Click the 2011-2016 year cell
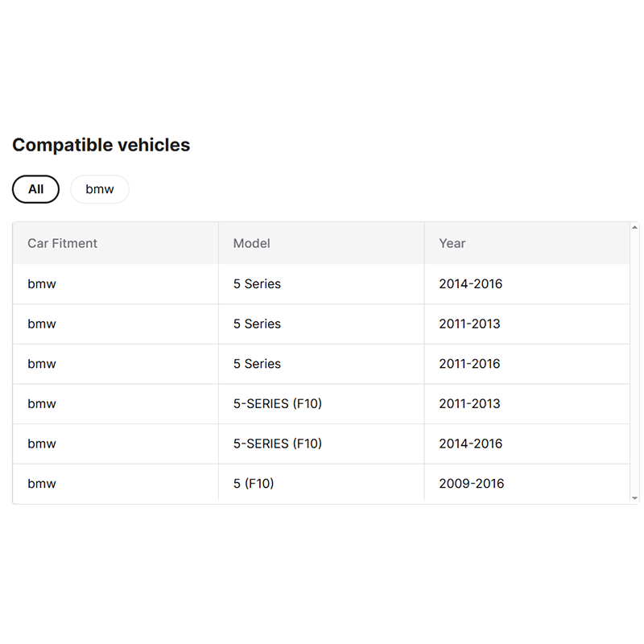This screenshot has width=644, height=644. tap(469, 364)
